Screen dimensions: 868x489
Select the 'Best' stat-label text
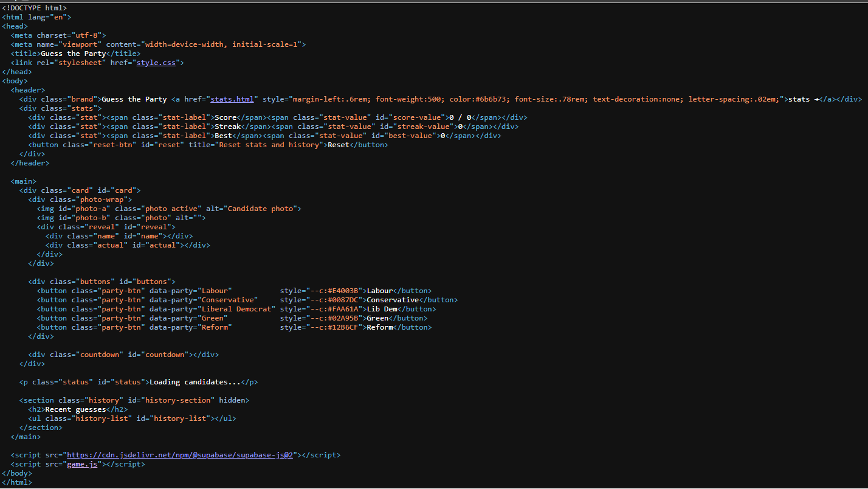223,136
